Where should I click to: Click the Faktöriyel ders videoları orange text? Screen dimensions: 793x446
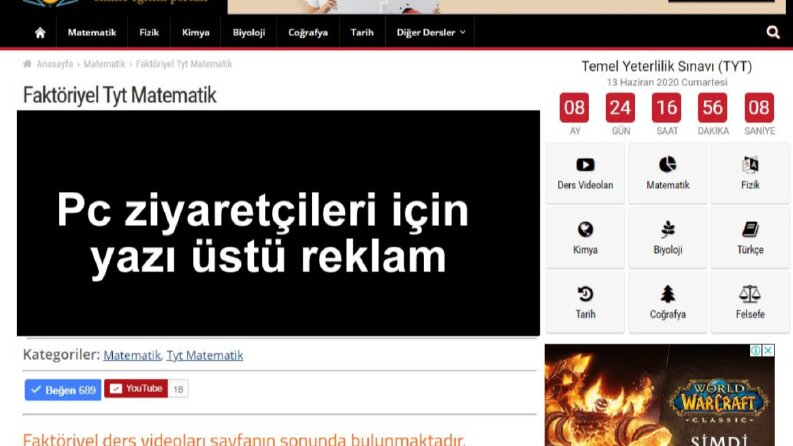point(244,439)
